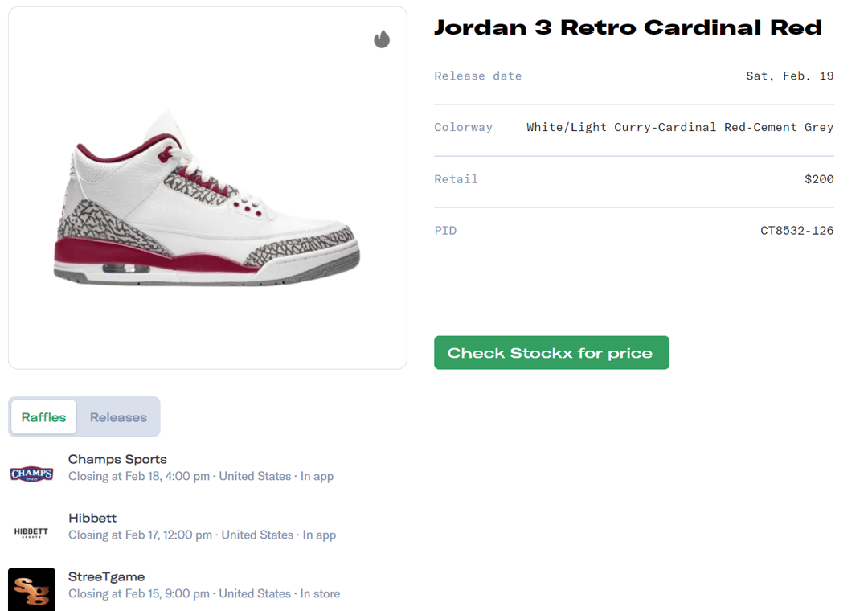Image resolution: width=868 pixels, height=611 pixels.
Task: Select the StreeTgame raffle listing
Action: pyautogui.click(x=106, y=576)
